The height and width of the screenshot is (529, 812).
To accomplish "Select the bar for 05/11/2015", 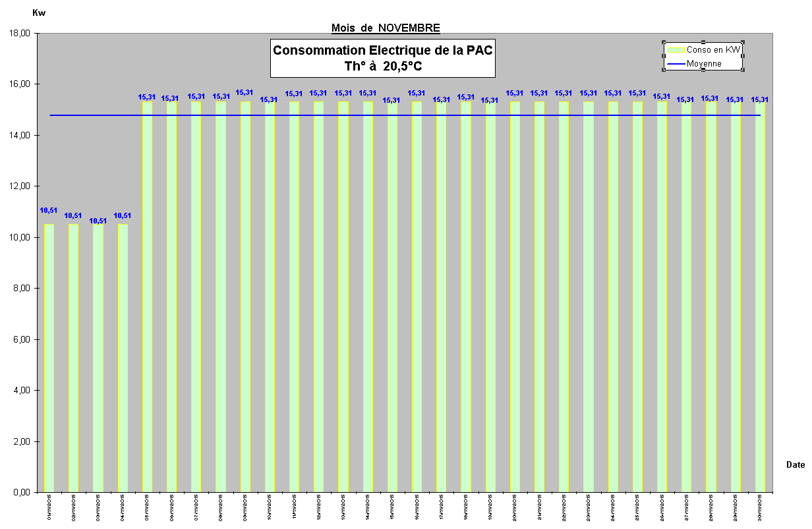I will pyautogui.click(x=147, y=296).
